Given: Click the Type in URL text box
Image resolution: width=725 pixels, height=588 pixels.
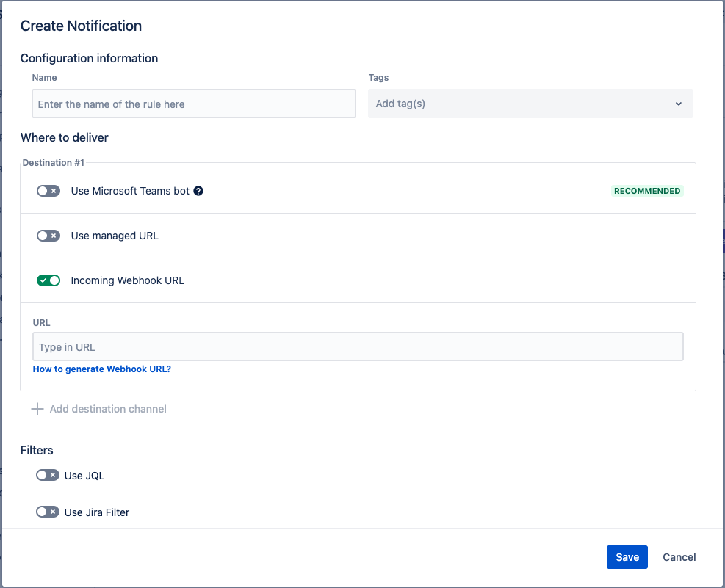Looking at the screenshot, I should (x=358, y=347).
